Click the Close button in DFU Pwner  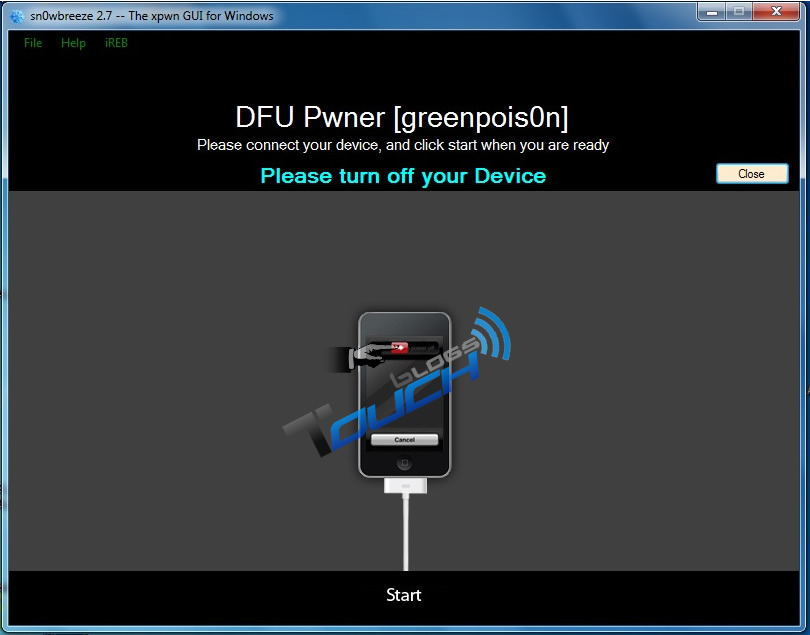752,174
